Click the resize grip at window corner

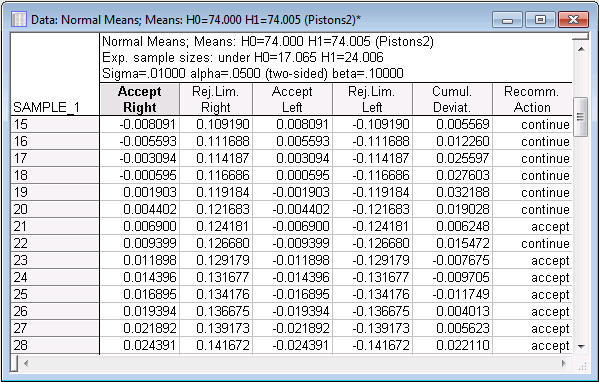(x=582, y=366)
